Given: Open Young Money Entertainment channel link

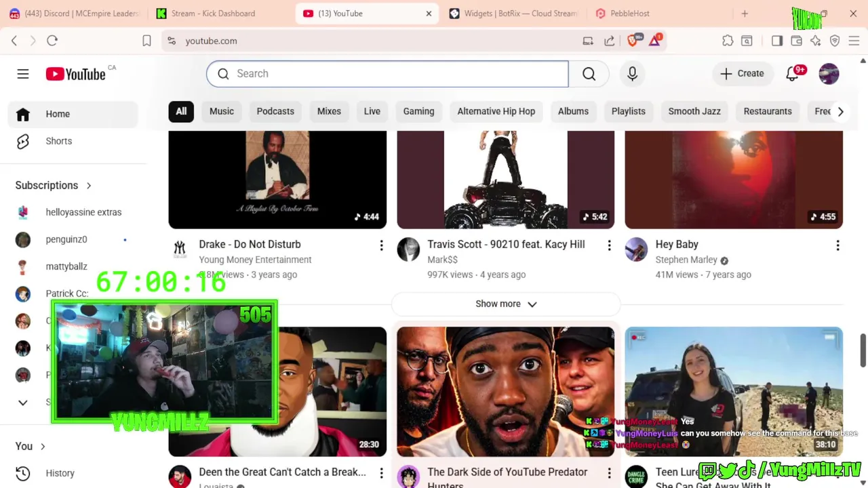Looking at the screenshot, I should pos(255,260).
